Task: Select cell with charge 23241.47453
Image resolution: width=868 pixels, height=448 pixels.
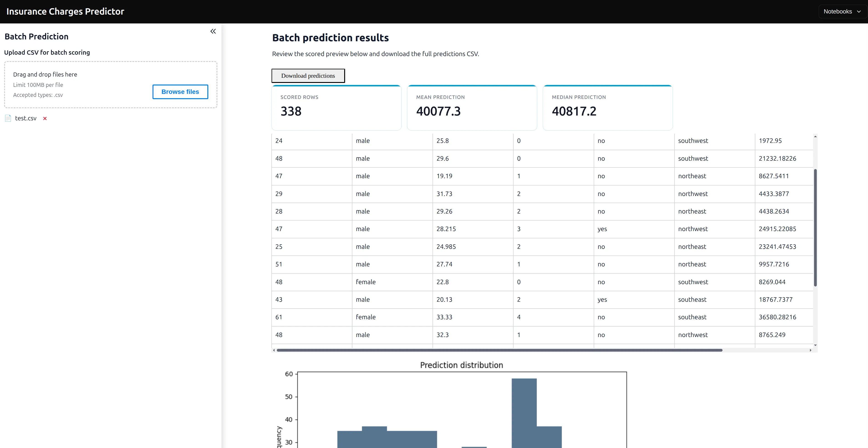Action: 784,247
